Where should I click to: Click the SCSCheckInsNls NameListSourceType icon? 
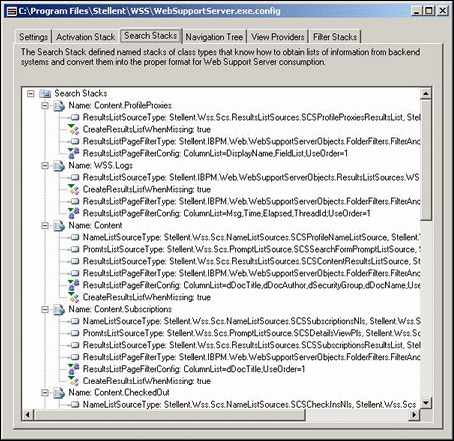pyautogui.click(x=75, y=405)
